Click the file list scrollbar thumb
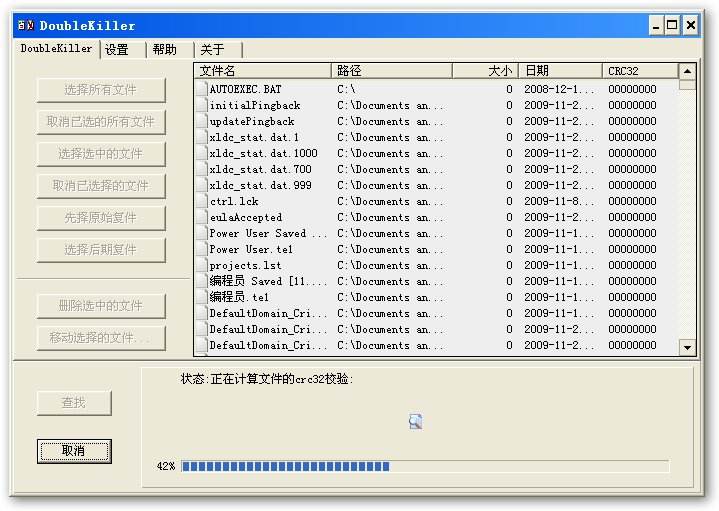 [x=687, y=85]
